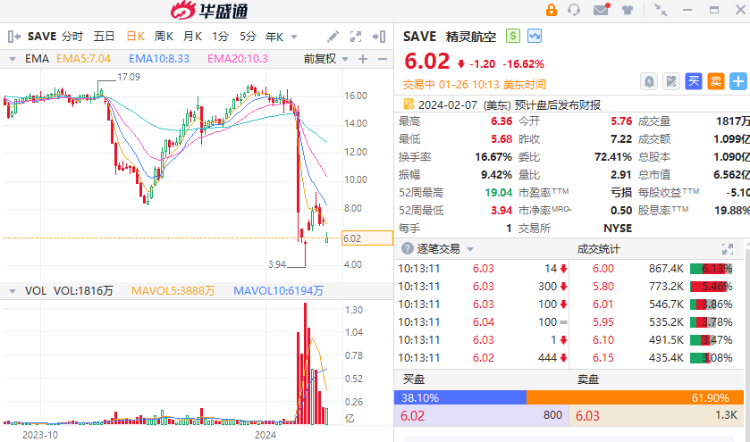Screen dimensions: 750x442
Task: Open the skin/theme shirt icon
Action: tap(627, 10)
